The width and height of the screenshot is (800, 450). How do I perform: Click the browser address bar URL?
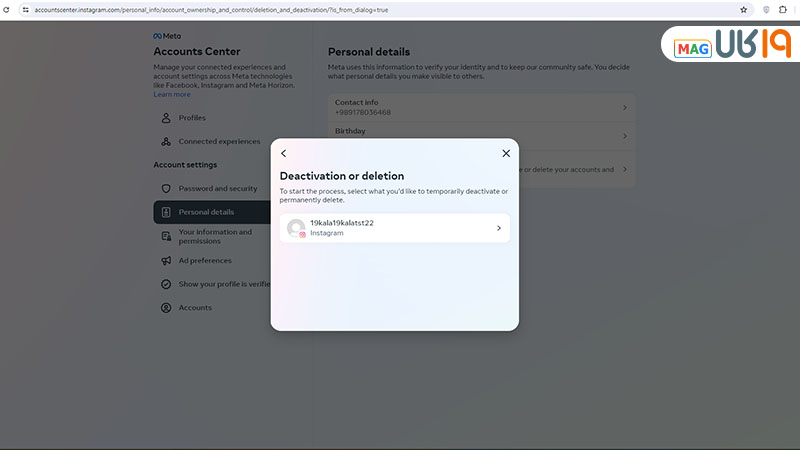[200, 9]
